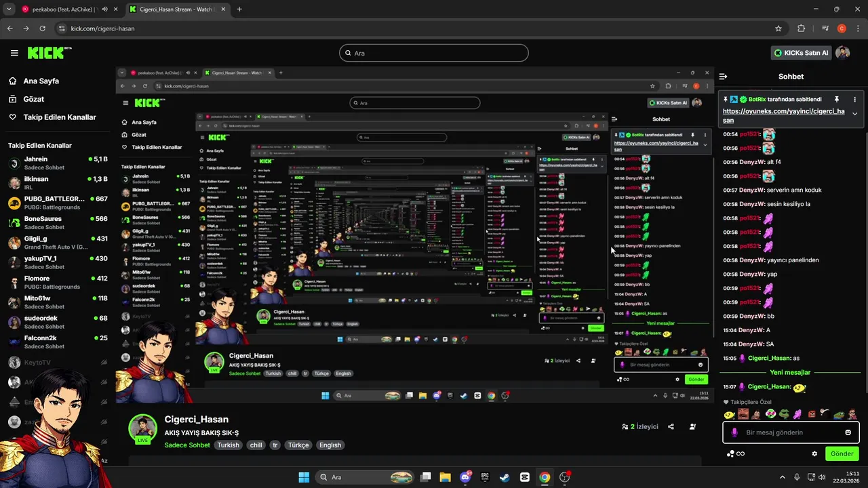The height and width of the screenshot is (488, 868).
Task: Unpin message using the pin icon
Action: click(837, 99)
